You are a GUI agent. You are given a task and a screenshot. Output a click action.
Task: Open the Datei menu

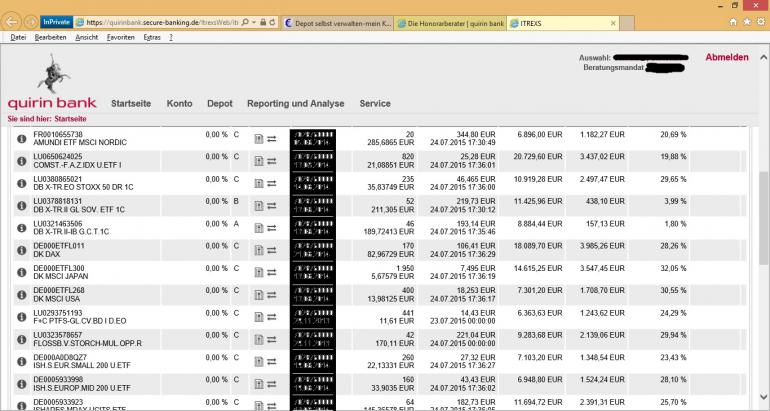18,37
